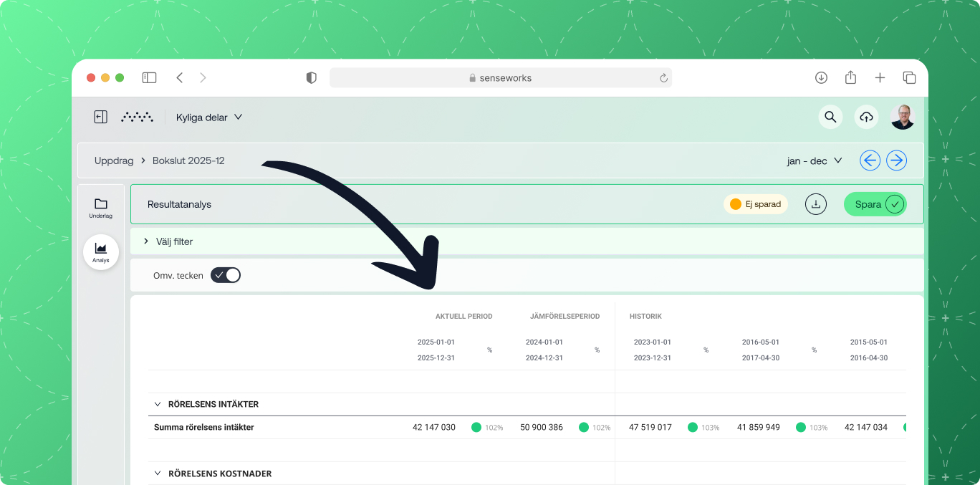980x485 pixels.
Task: Click the senseworks dotted logo
Action: coord(137,117)
